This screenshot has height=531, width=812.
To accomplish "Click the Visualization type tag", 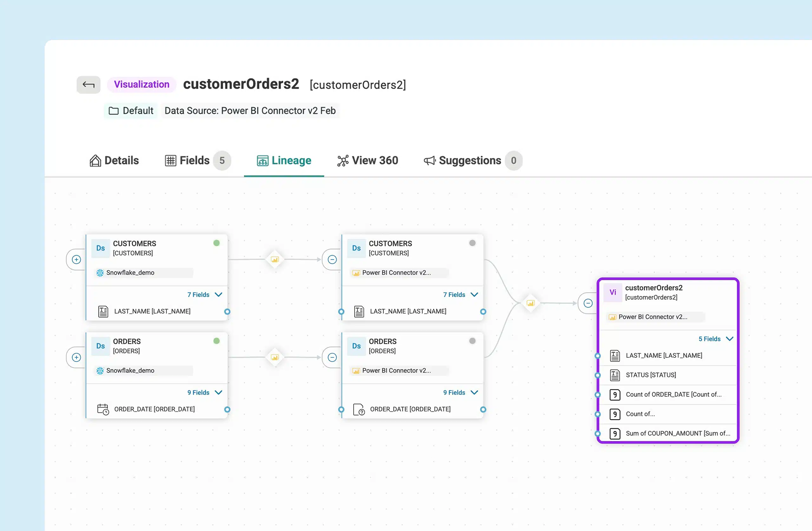I will (x=141, y=84).
